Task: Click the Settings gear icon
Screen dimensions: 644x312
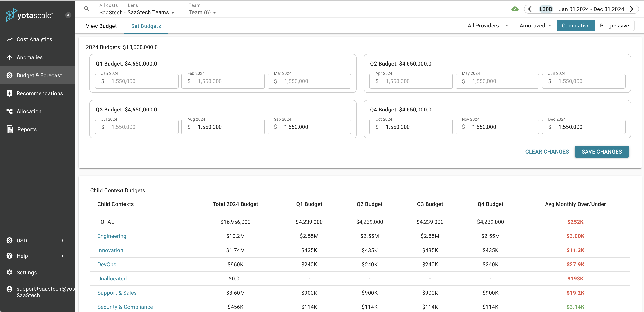Action: (x=9, y=272)
